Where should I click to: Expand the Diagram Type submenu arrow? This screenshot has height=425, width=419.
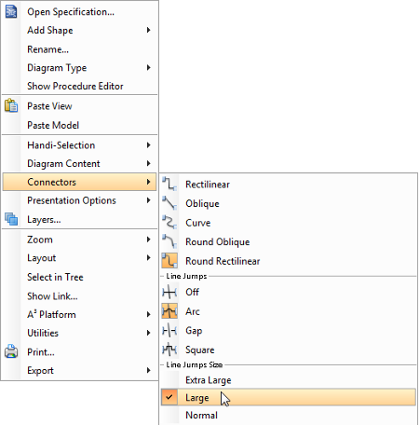(148, 68)
